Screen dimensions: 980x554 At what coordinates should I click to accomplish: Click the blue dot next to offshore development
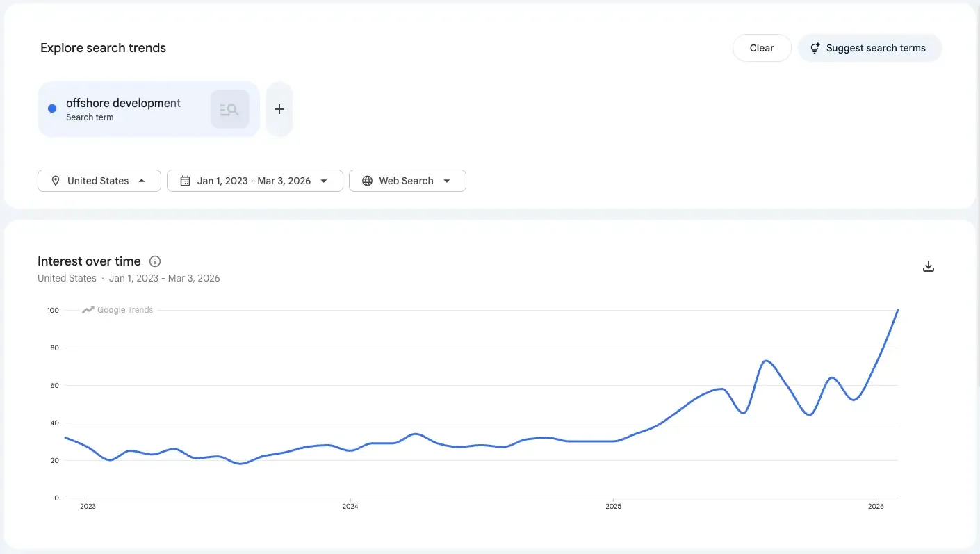click(x=52, y=108)
